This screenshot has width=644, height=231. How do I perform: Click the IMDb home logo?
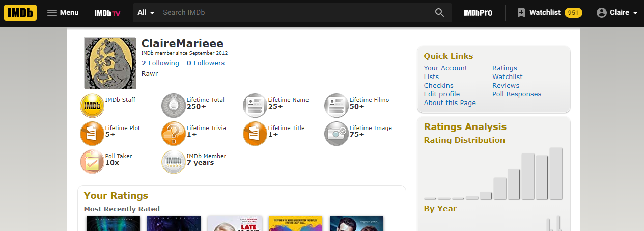(x=20, y=12)
